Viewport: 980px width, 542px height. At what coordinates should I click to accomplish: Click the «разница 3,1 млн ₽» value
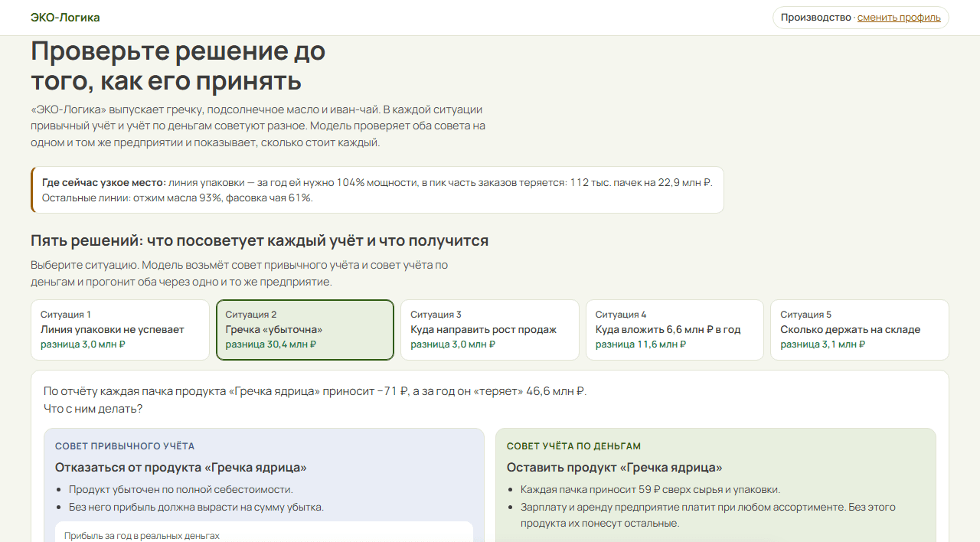[x=823, y=344]
